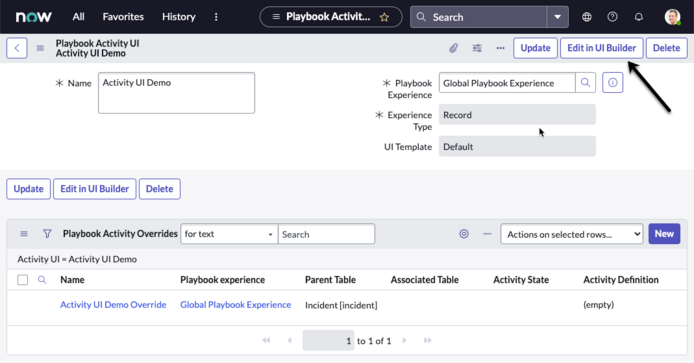Go to previous page of list
Screen dimensions: 694x363
click(289, 340)
